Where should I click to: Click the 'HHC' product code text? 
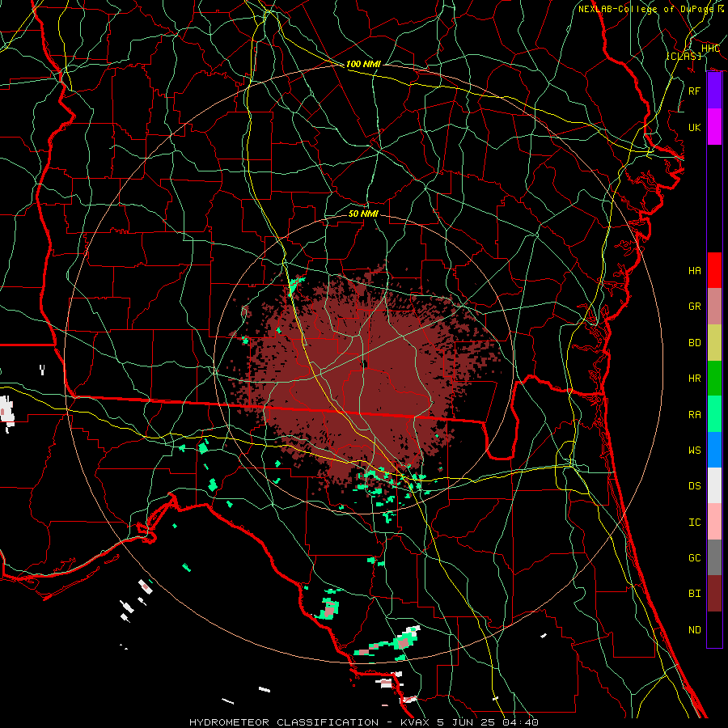pos(710,49)
